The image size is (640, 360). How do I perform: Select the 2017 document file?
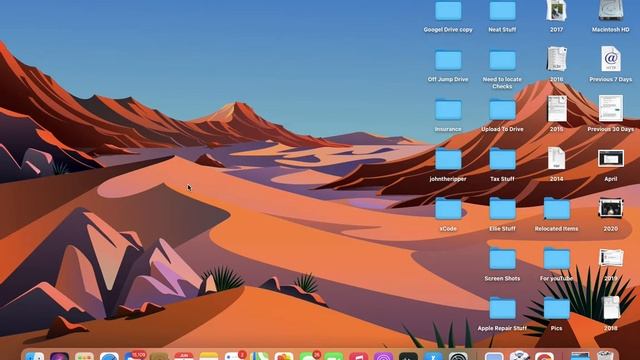point(556,11)
